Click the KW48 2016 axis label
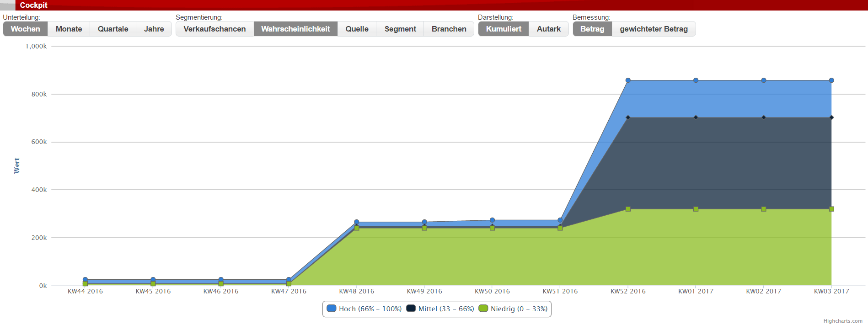Viewport: 868px width, 330px height. (x=357, y=291)
